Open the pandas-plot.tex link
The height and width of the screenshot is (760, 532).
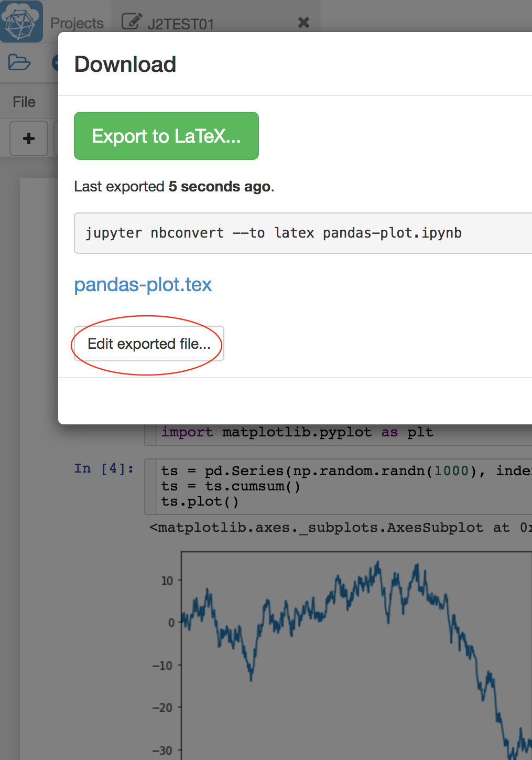(x=143, y=284)
